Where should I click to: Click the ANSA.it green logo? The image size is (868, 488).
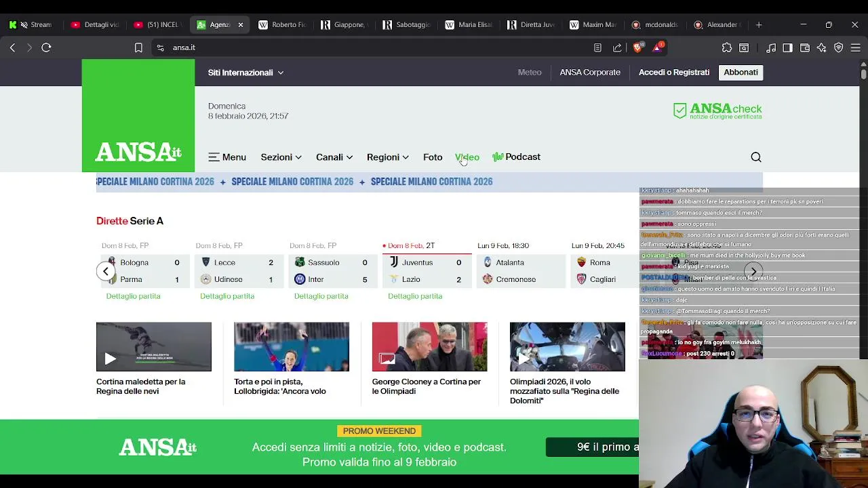coord(138,116)
